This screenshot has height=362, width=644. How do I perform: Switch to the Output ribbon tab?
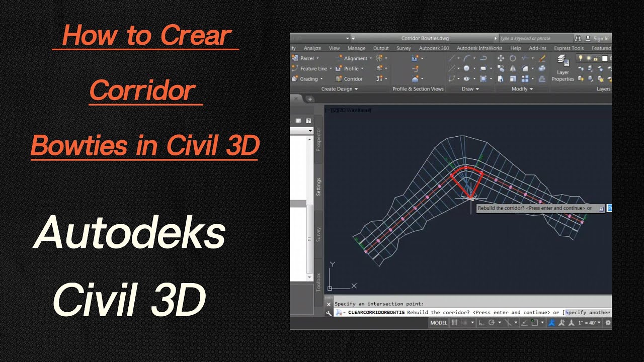(381, 48)
